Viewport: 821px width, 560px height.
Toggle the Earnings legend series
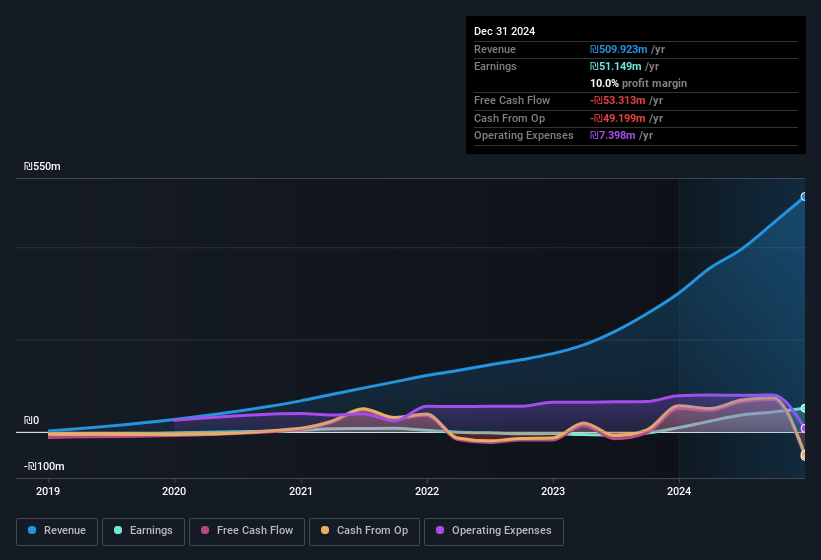[143, 531]
